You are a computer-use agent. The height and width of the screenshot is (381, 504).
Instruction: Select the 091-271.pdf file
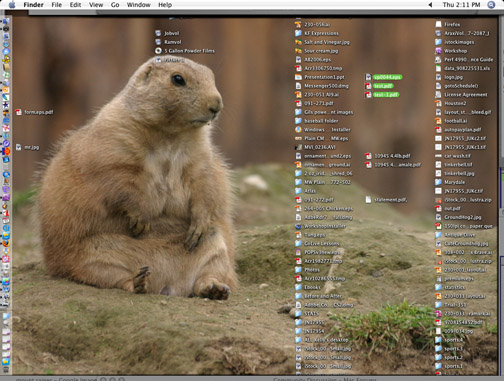click(x=298, y=103)
